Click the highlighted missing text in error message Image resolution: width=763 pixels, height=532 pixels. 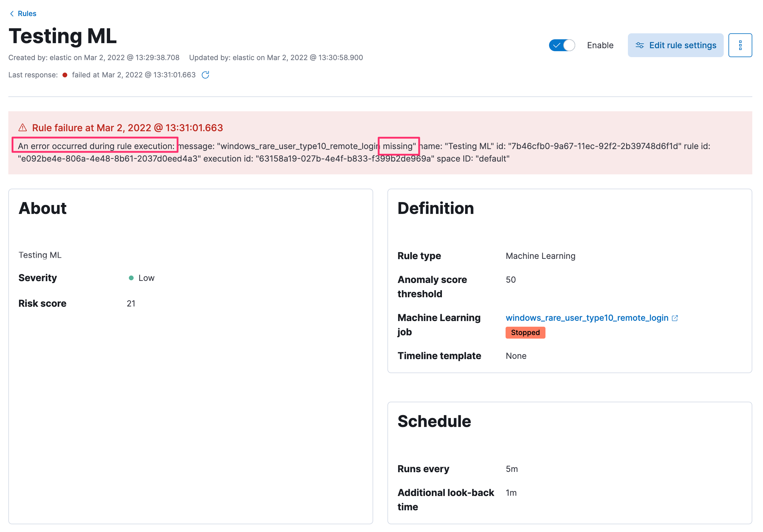click(398, 146)
